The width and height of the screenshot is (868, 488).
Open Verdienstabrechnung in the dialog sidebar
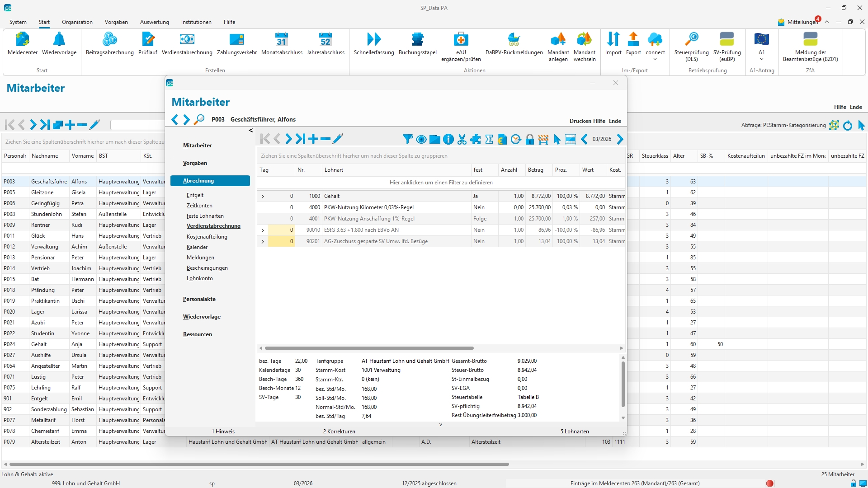tap(213, 226)
